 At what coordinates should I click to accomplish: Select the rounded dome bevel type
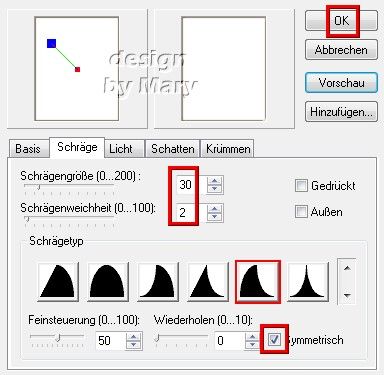pos(108,281)
